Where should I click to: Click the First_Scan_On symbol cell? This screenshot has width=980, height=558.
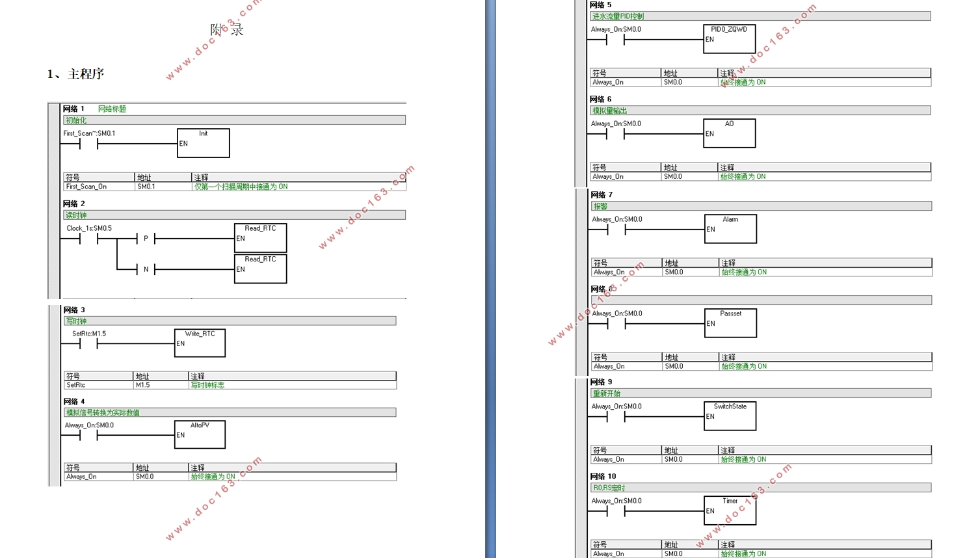pyautogui.click(x=99, y=187)
